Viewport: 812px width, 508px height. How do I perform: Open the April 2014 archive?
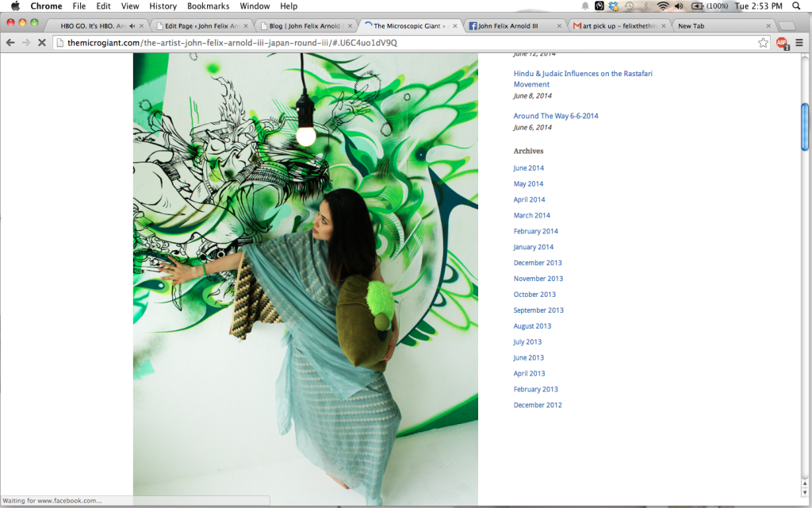[529, 199]
